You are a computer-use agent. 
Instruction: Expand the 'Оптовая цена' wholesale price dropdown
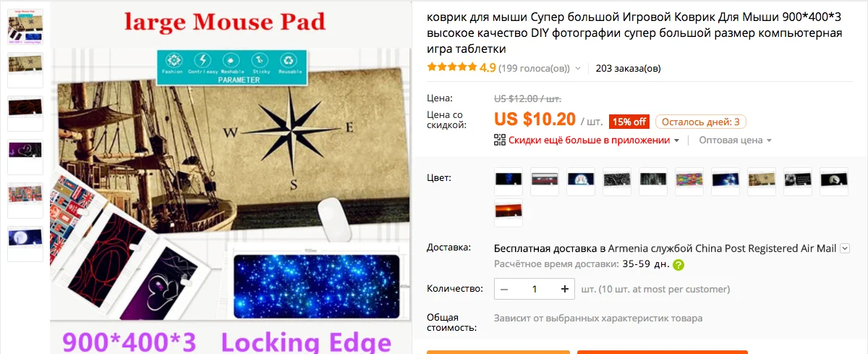(x=735, y=140)
